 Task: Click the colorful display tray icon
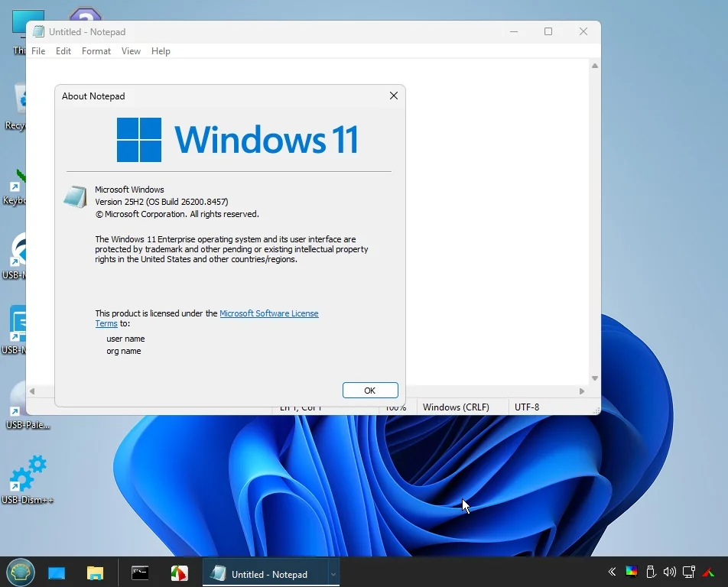(632, 572)
